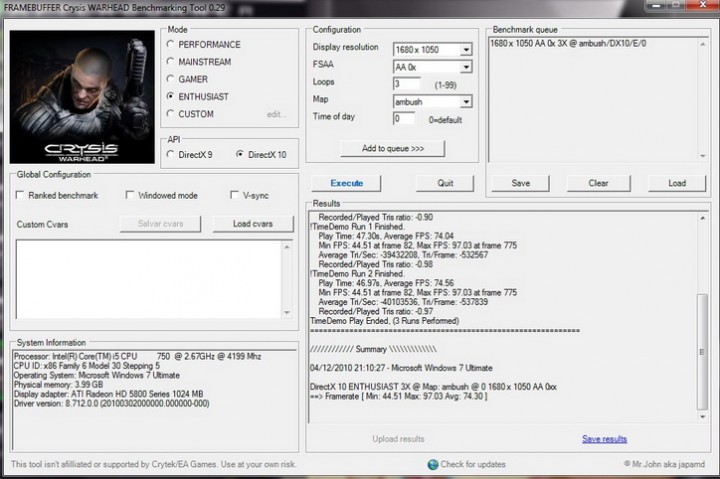Click the DirectX 10 ENTHUSIAST 3X summary line
This screenshot has width=720, height=479.
coord(433,387)
